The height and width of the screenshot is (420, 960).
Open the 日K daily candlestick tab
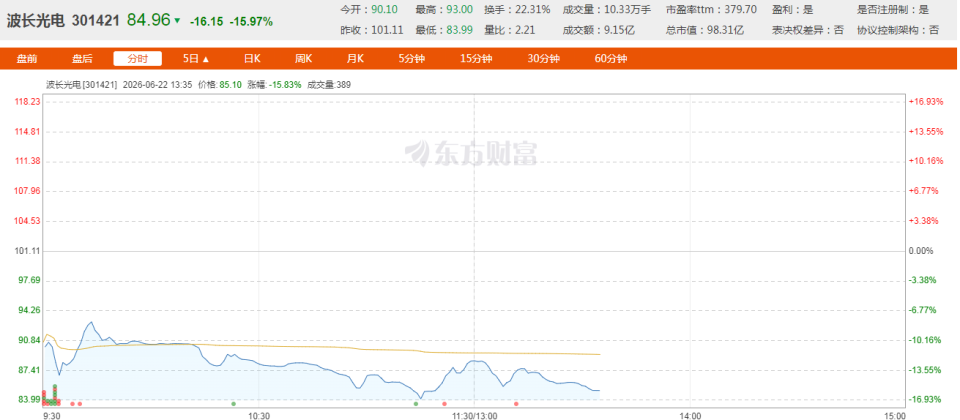point(252,59)
